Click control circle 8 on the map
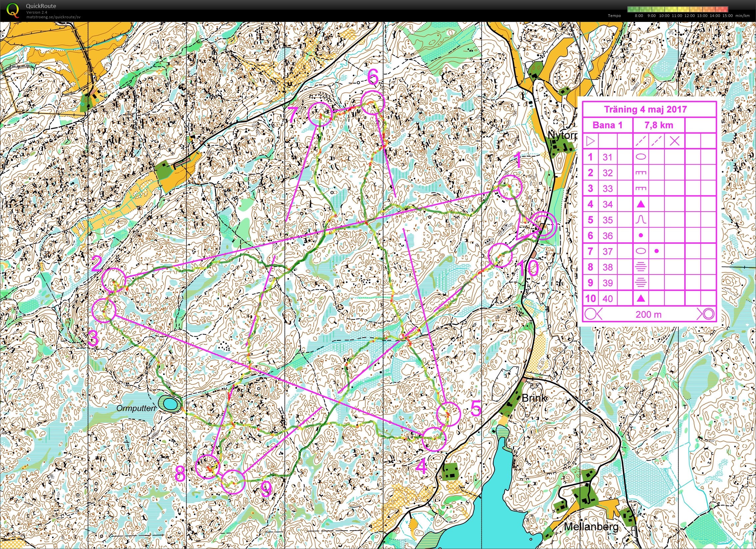Viewport: 756px width, 549px height. coord(208,467)
